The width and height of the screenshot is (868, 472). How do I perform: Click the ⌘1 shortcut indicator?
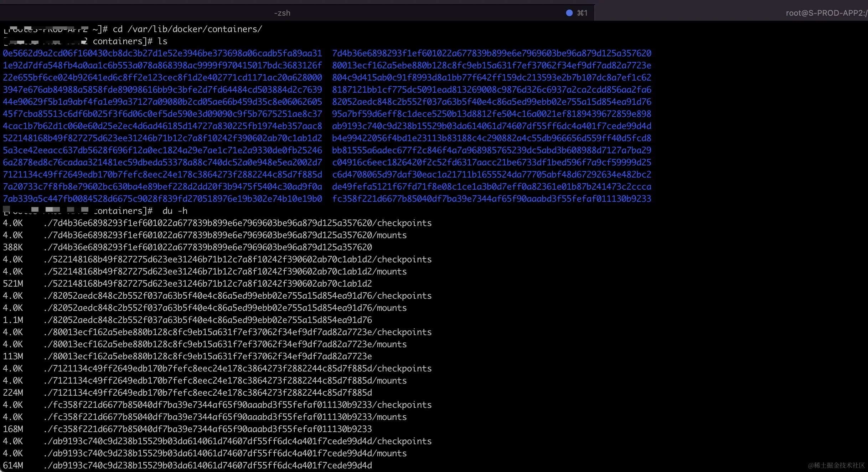click(582, 13)
